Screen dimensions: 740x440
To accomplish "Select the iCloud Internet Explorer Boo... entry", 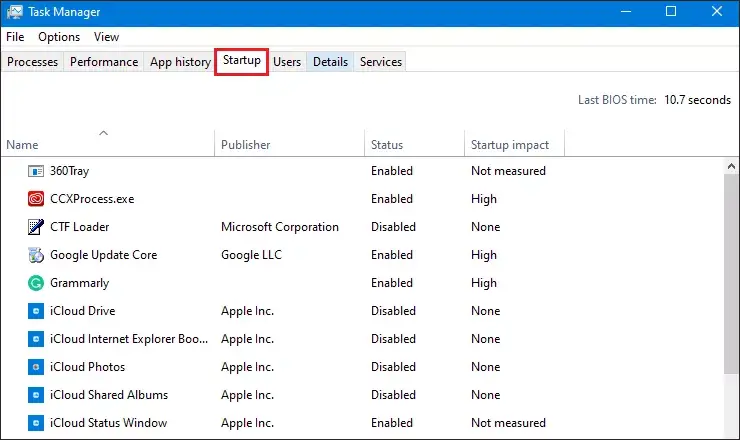I will coord(129,339).
